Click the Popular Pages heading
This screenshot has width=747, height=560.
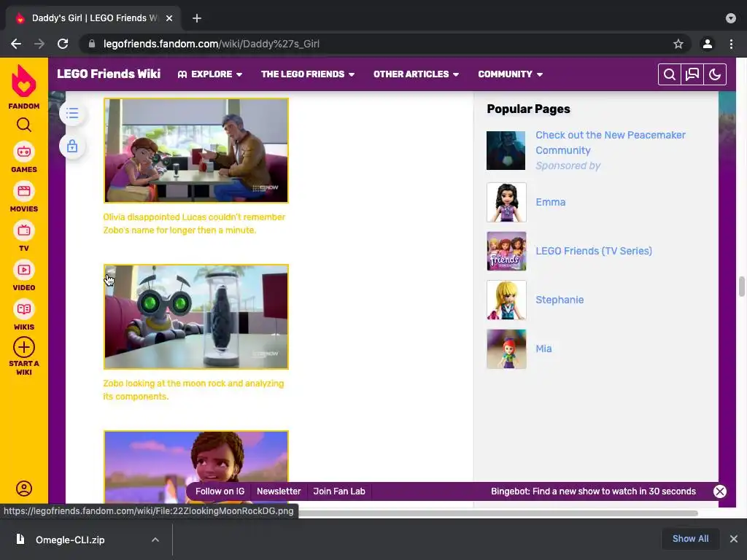[528, 109]
